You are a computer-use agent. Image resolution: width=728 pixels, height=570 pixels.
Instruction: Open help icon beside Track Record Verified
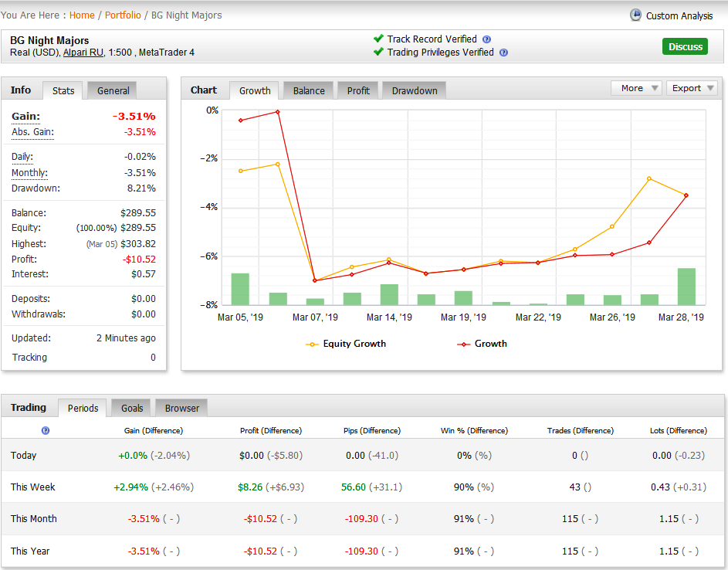coord(486,39)
